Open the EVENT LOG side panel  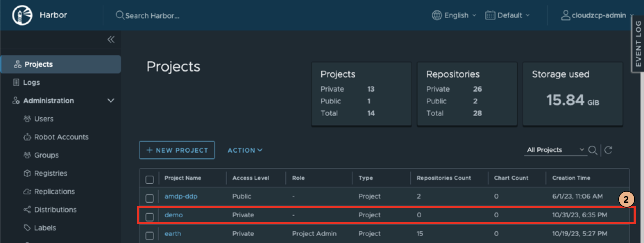click(x=638, y=44)
